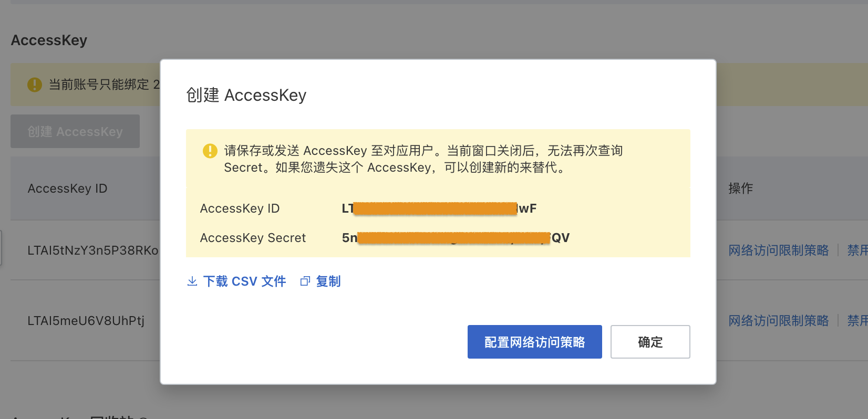Click the download icon beside 下载 CSV 文件
The image size is (868, 419).
192,281
